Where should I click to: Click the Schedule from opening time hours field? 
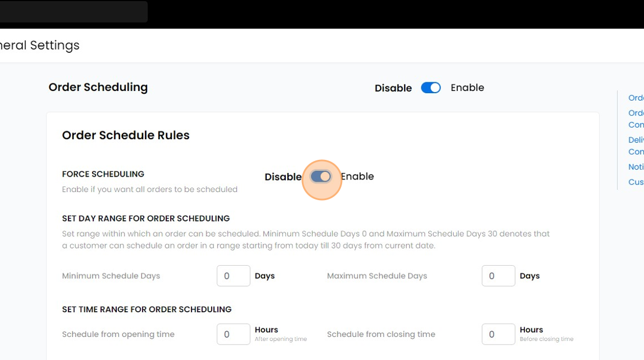pos(233,334)
